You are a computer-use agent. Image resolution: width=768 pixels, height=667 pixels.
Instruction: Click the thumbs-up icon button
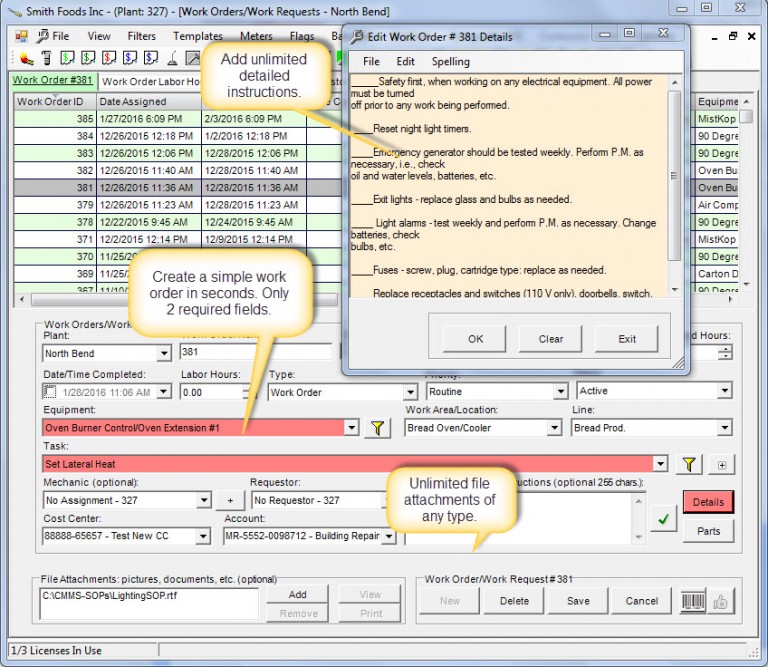[x=720, y=601]
